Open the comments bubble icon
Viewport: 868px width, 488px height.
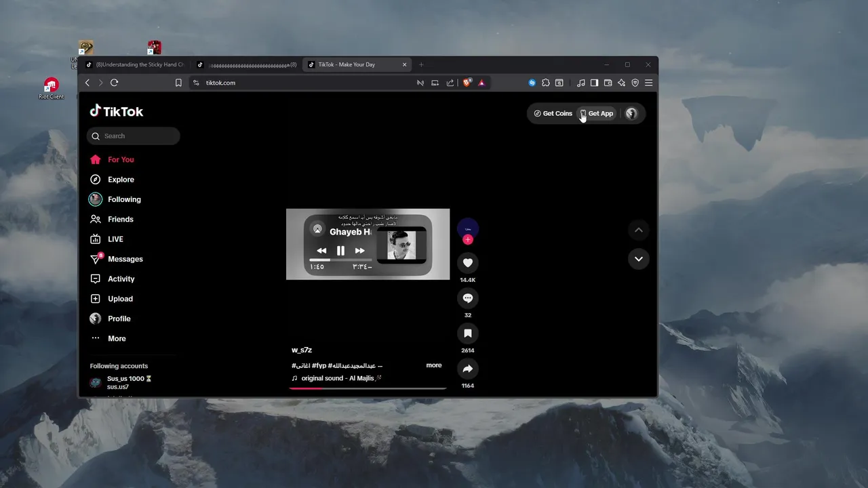click(x=467, y=298)
